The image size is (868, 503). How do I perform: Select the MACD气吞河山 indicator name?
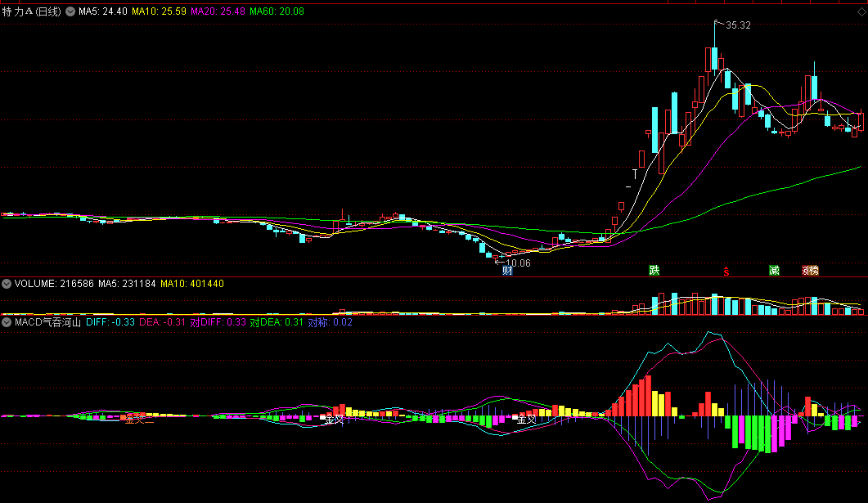click(47, 322)
